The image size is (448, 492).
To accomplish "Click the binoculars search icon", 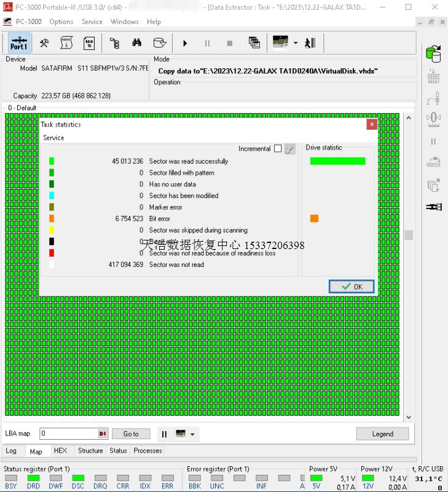I will (x=136, y=43).
